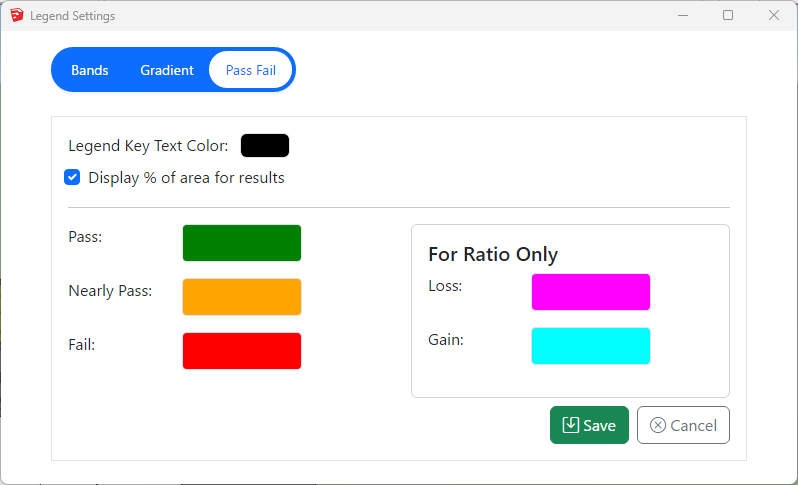Click the SketchUp logo in title bar

16,15
